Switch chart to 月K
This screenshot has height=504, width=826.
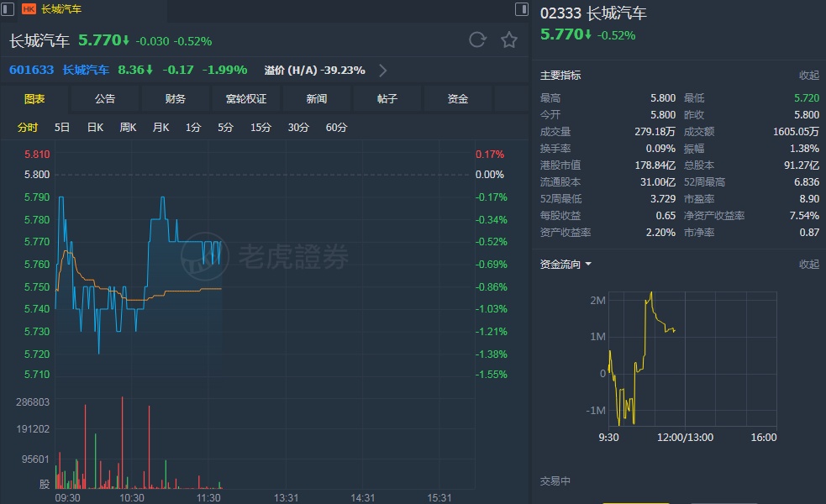click(x=160, y=128)
